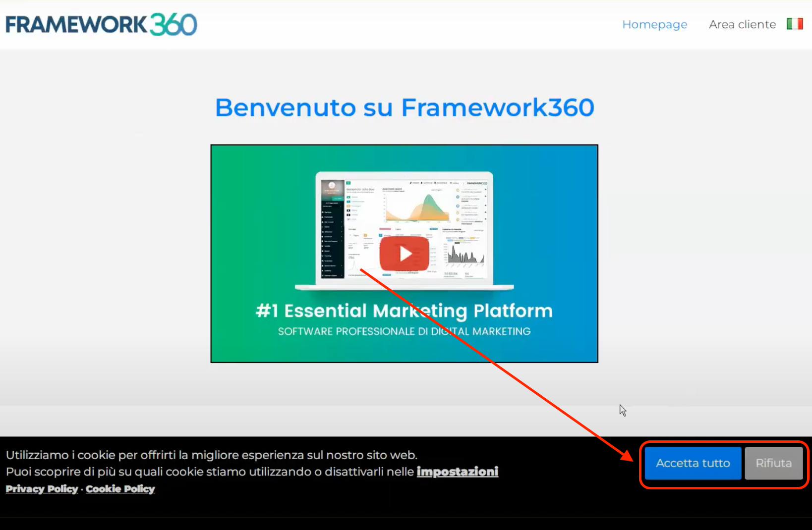The height and width of the screenshot is (530, 812).
Task: Open the Cookie Policy link
Action: coord(120,489)
